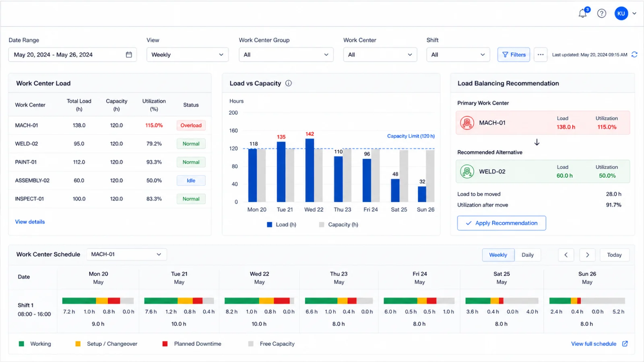Open the Shift filter dropdown
Viewport: 644px width, 362px height.
(458, 55)
